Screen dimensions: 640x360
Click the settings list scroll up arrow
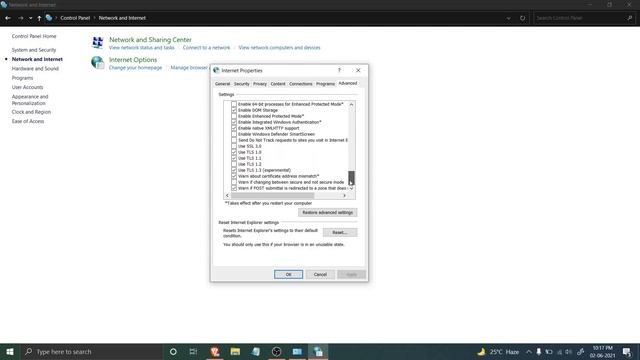tap(351, 104)
